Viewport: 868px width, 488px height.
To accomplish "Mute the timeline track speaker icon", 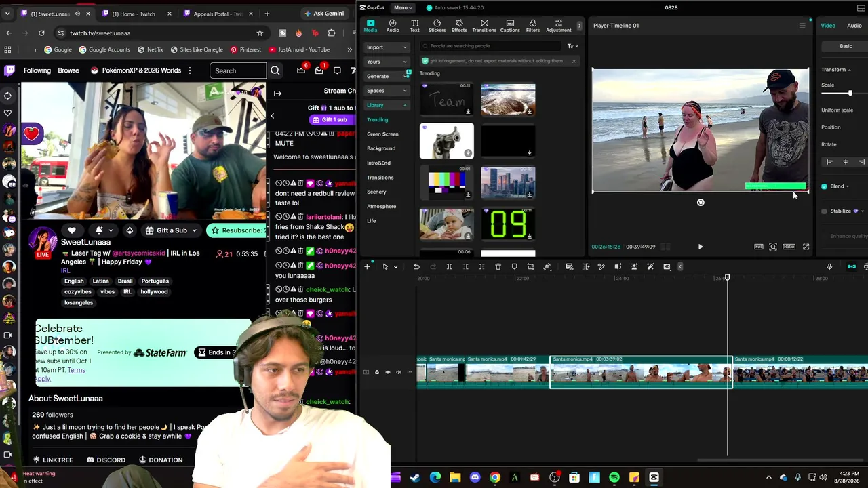I will (x=399, y=372).
